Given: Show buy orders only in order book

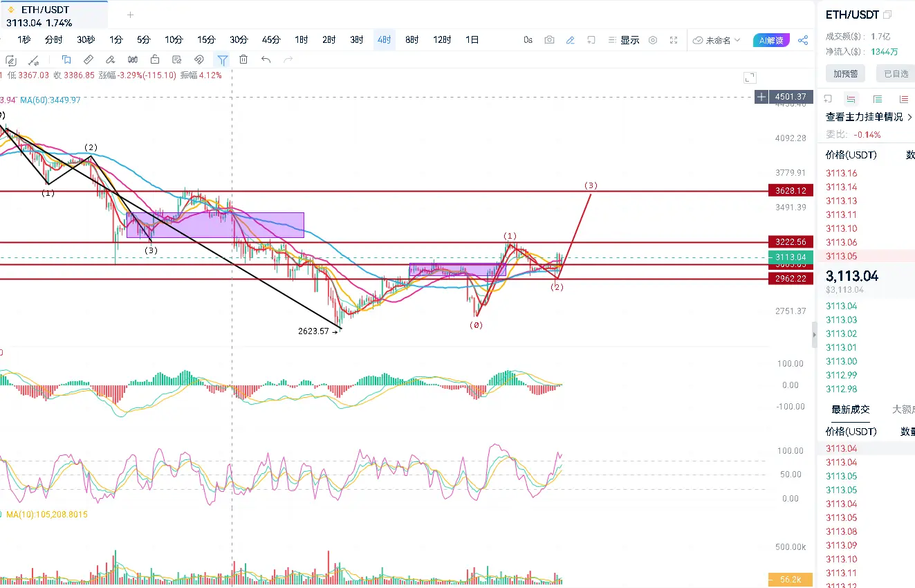Looking at the screenshot, I should (878, 99).
